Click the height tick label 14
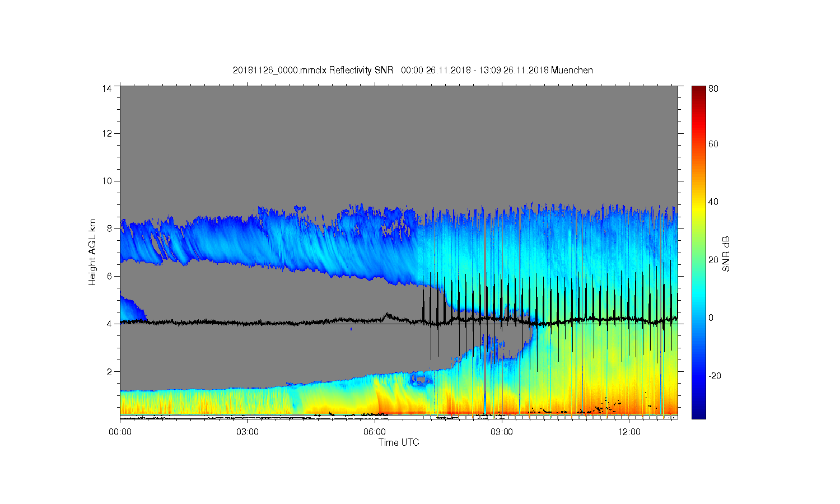The height and width of the screenshot is (504, 840). 107,88
